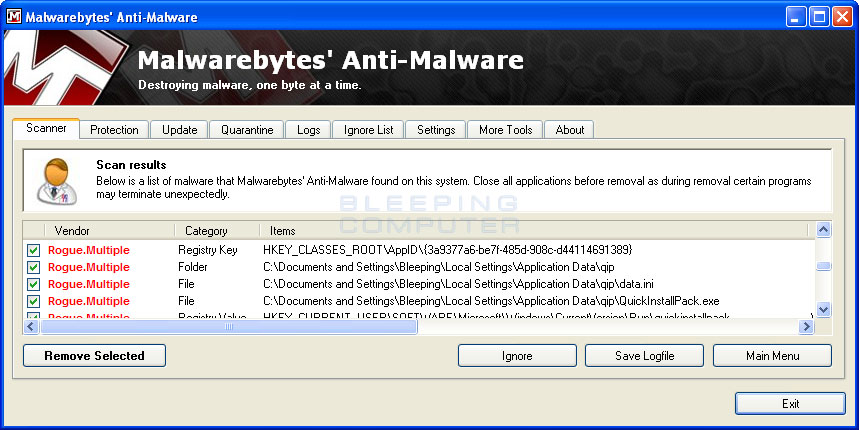Minimize the Malwarebytes window

795,16
